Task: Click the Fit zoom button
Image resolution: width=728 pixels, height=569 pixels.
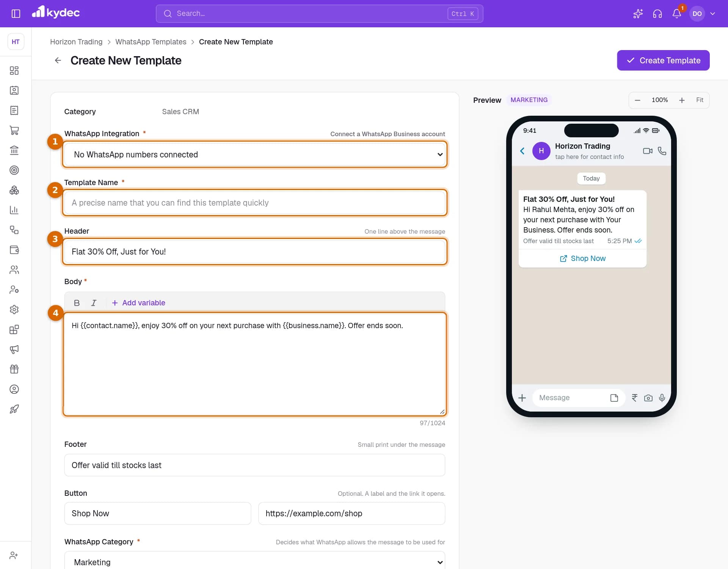Action: click(700, 100)
